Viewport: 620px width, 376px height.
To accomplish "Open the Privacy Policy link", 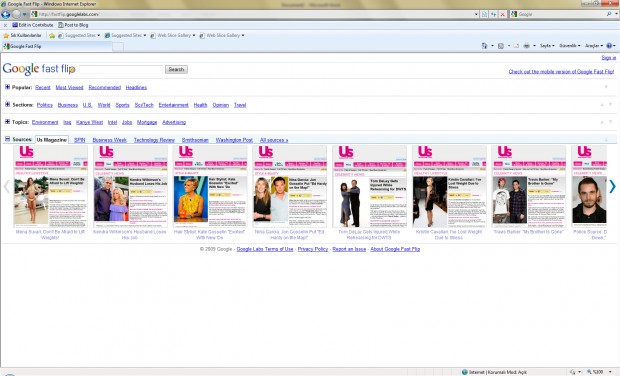I will point(313,249).
